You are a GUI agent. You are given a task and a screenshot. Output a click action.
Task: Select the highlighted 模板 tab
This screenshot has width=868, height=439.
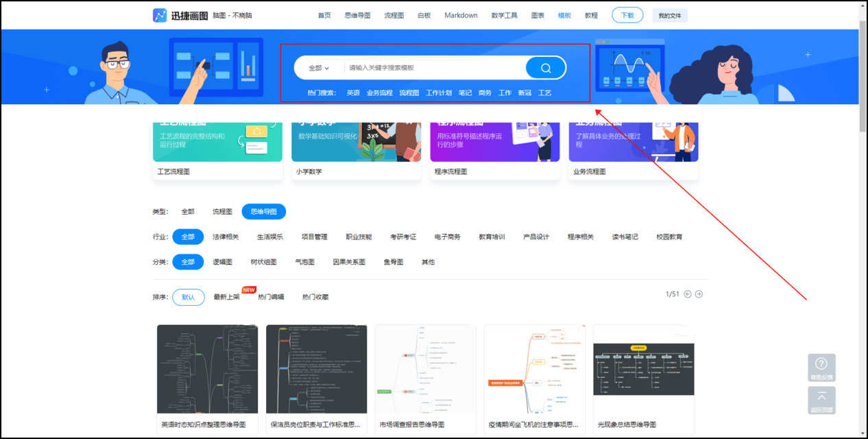[x=564, y=14]
